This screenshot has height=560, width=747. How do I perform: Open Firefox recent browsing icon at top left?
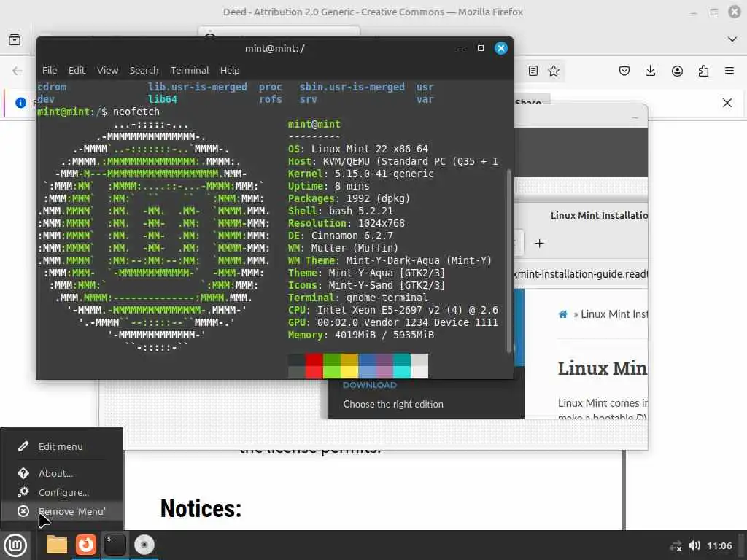point(15,39)
